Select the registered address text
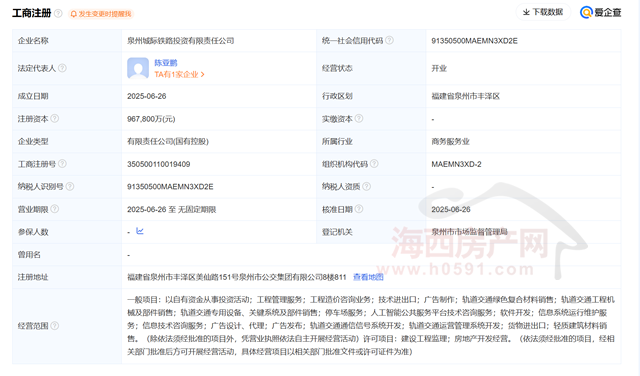The height and width of the screenshot is (376, 640). pos(236,277)
